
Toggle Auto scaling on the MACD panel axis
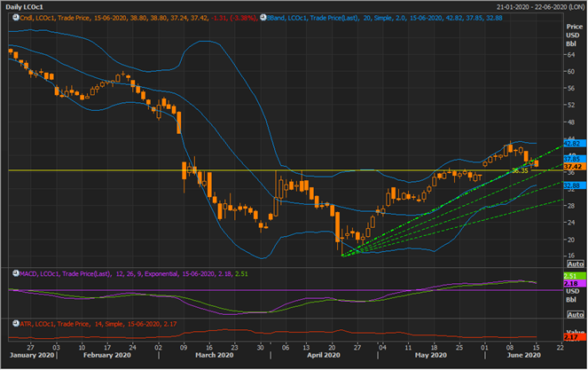click(x=576, y=314)
